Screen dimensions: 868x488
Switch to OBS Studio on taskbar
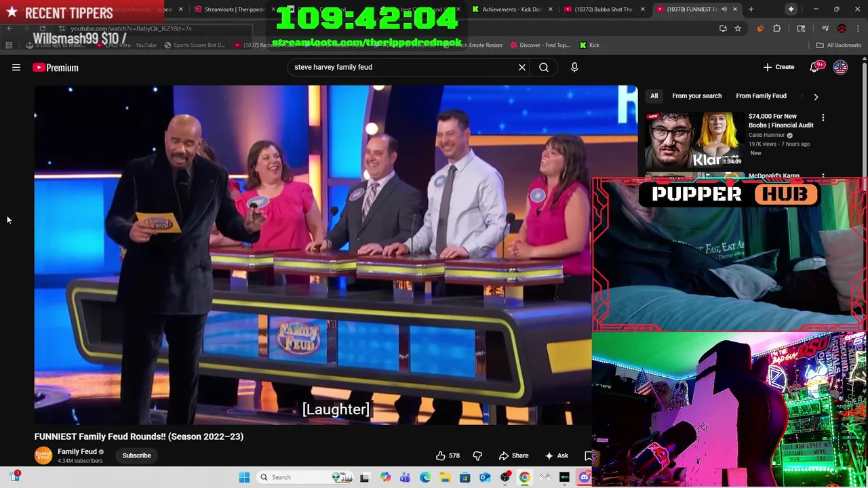click(505, 477)
